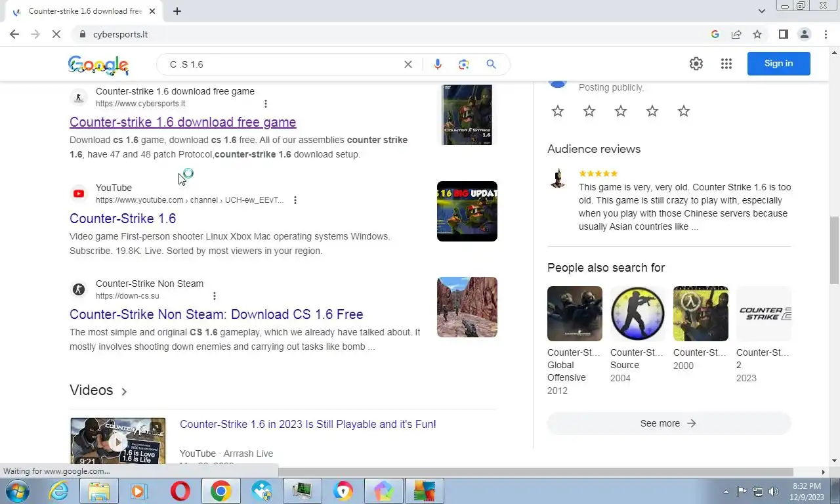Image resolution: width=840 pixels, height=504 pixels.
Task: Click the audience reviewer avatar
Action: point(558,178)
